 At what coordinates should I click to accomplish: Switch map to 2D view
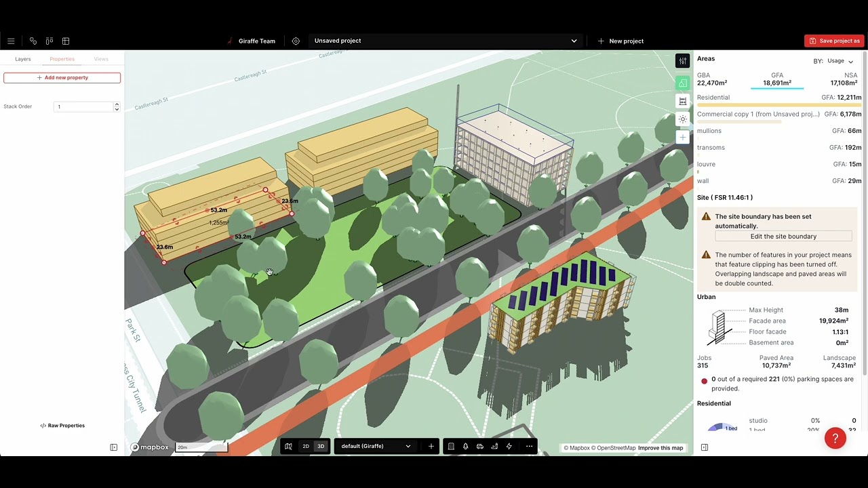click(x=306, y=446)
